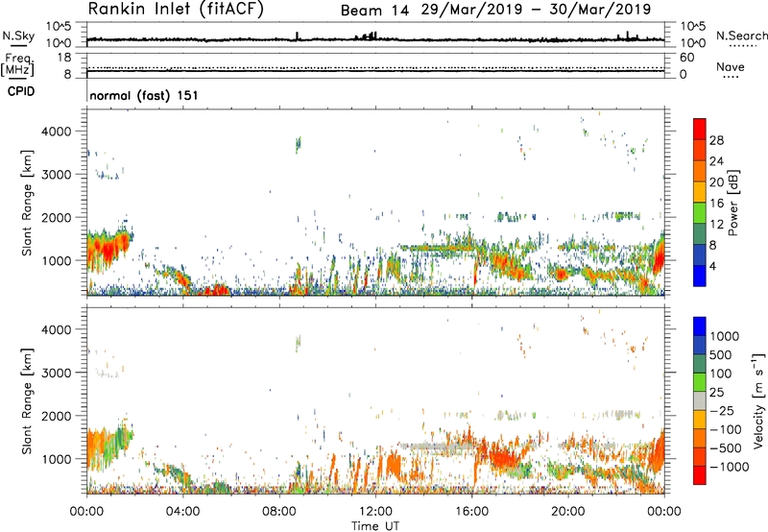
Task: Click the '100' velocity scale value
Action: [x=720, y=374]
